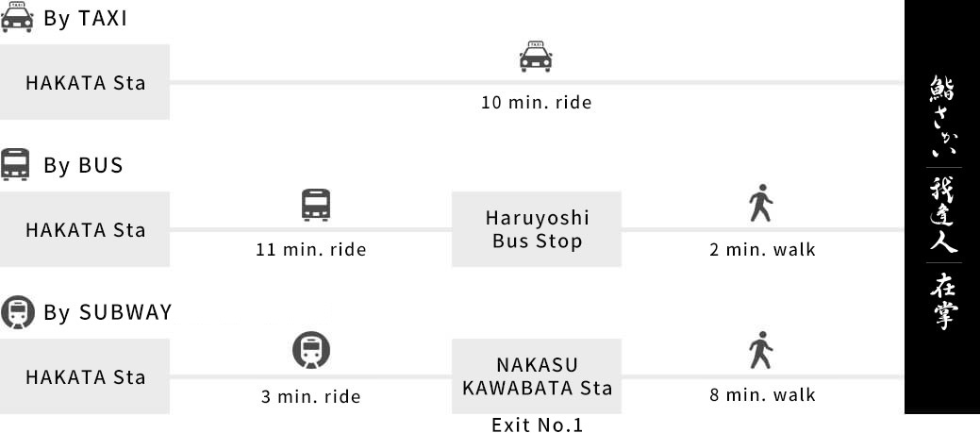Click the Haruyoshi Bus Stop box
The height and width of the screenshot is (433, 980).
(537, 229)
